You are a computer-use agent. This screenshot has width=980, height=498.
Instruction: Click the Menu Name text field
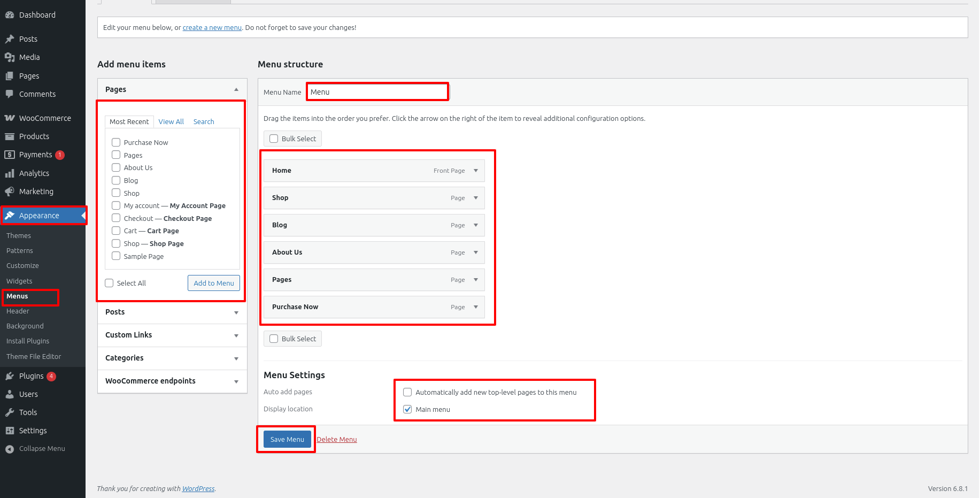click(377, 92)
